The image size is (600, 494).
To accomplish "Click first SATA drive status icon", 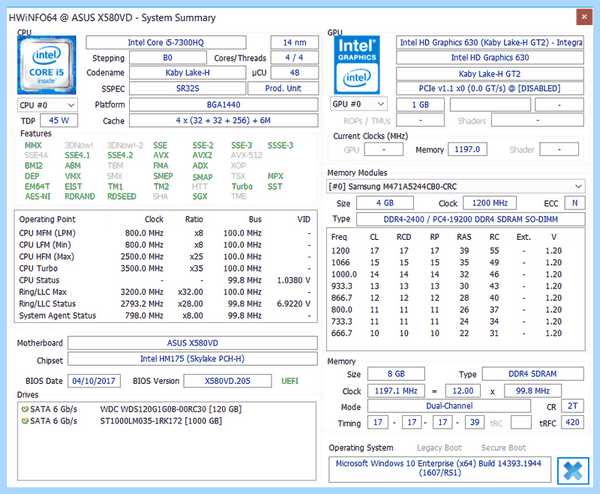I will pos(25,409).
